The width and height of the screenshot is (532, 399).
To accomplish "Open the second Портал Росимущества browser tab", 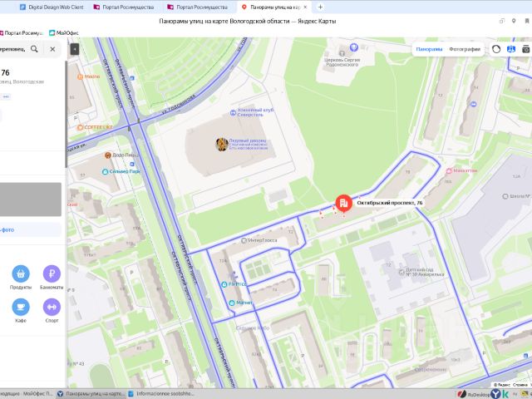I will pyautogui.click(x=198, y=7).
